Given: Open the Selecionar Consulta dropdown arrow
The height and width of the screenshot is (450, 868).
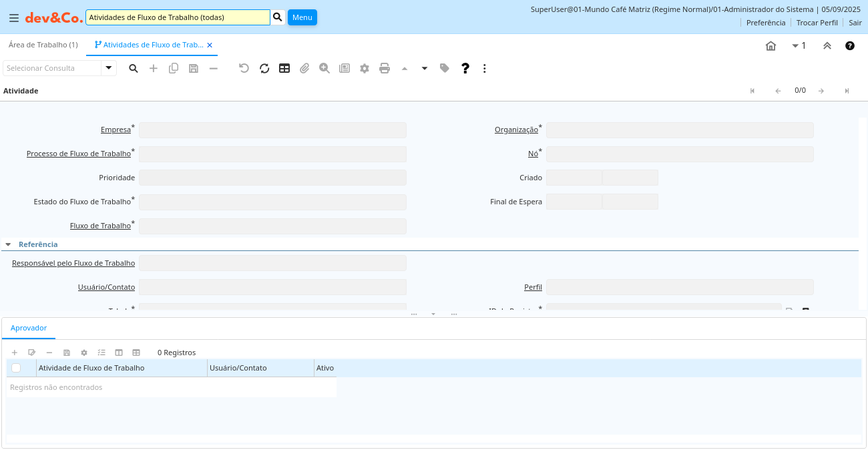Looking at the screenshot, I should point(109,68).
